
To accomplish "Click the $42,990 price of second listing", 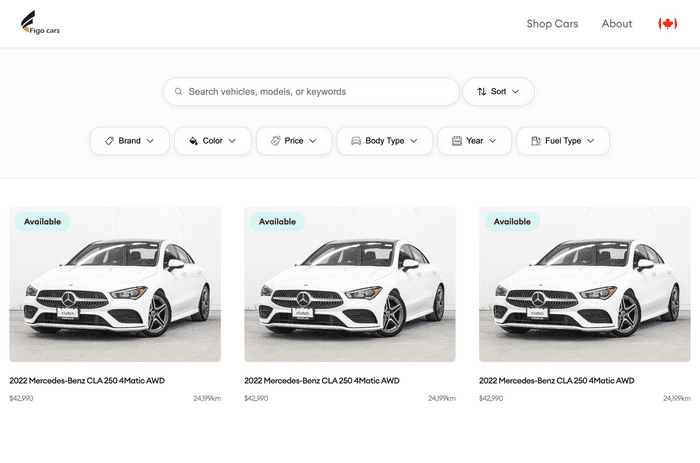I will pyautogui.click(x=256, y=398).
